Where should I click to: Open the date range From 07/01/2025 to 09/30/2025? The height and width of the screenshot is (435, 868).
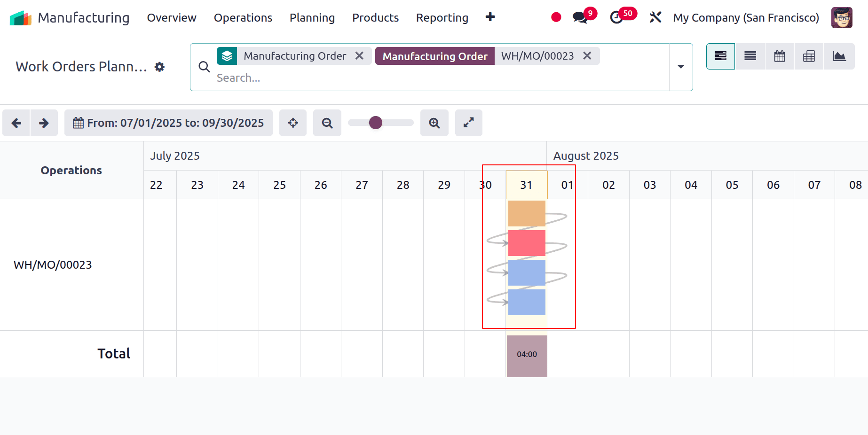point(168,123)
